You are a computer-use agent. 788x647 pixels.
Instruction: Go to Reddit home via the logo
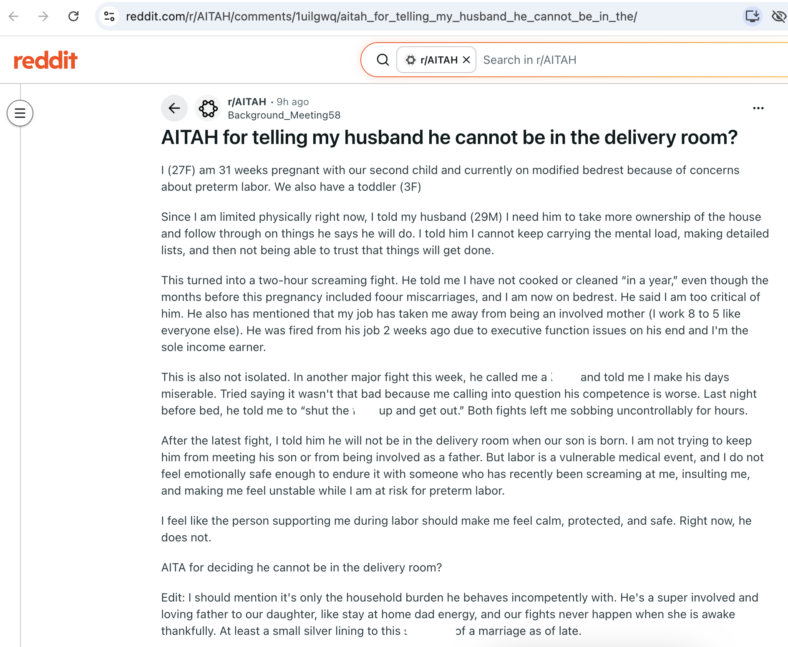45,60
